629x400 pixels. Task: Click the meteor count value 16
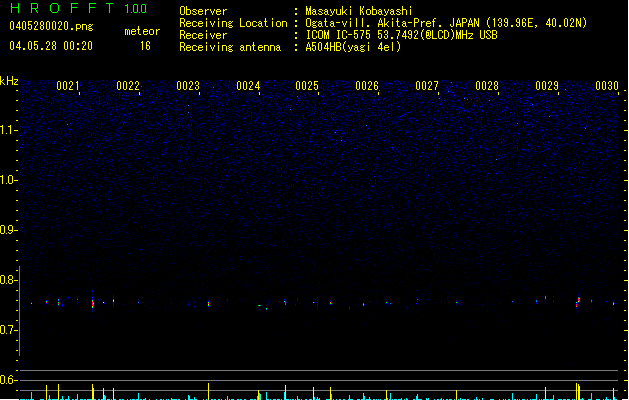145,46
